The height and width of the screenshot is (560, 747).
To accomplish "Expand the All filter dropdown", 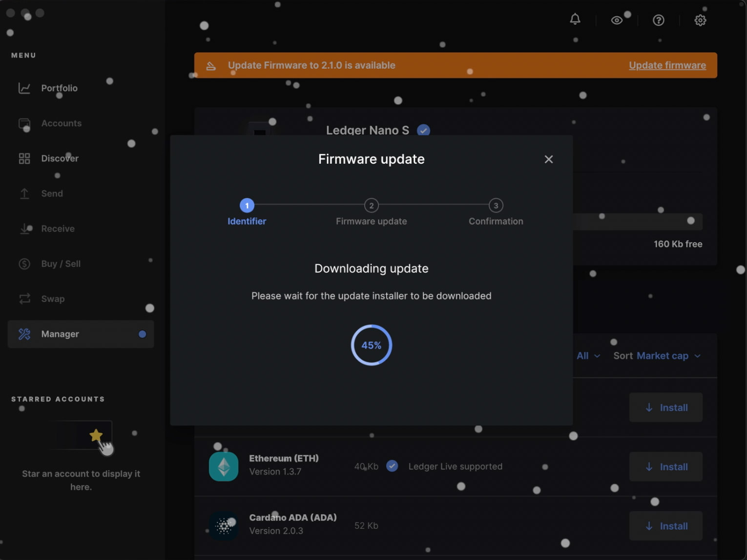I will pos(588,356).
